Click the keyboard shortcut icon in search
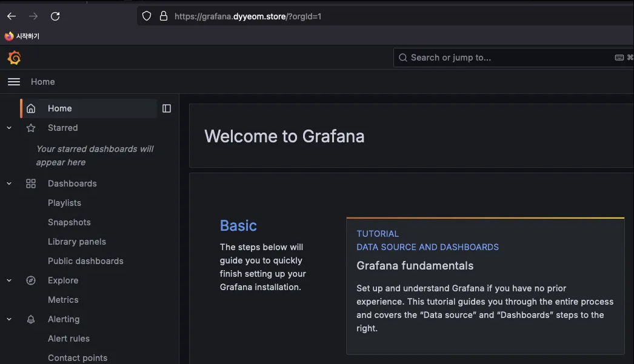The width and height of the screenshot is (634, 364). [x=619, y=58]
